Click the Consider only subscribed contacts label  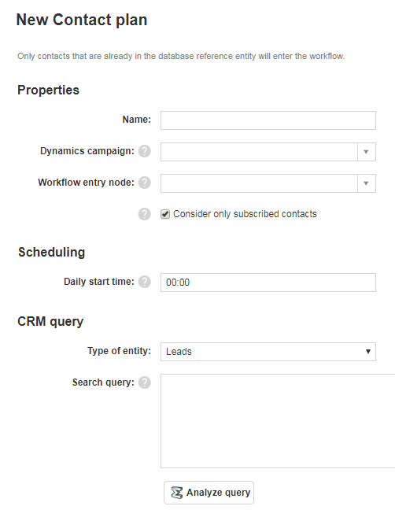[245, 214]
